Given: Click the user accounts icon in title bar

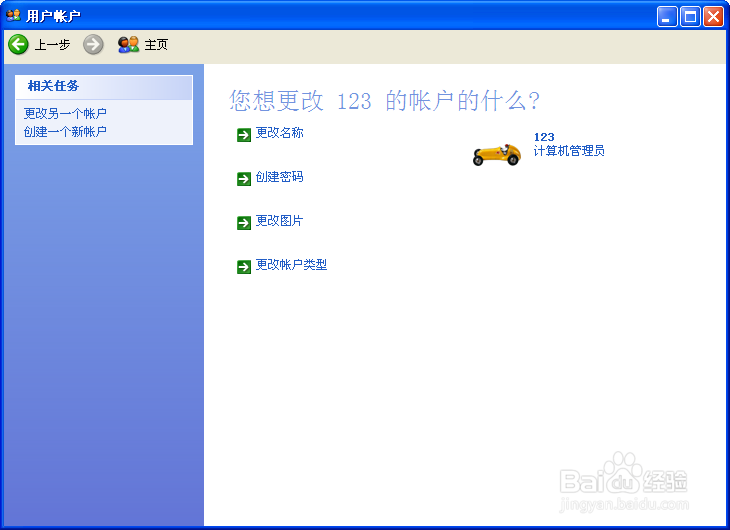Looking at the screenshot, I should tap(14, 15).
